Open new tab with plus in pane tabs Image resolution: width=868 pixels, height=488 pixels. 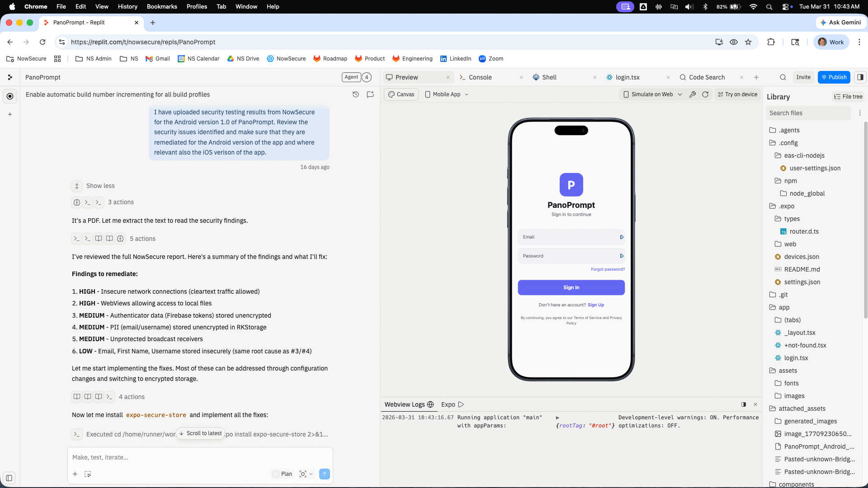pos(756,77)
